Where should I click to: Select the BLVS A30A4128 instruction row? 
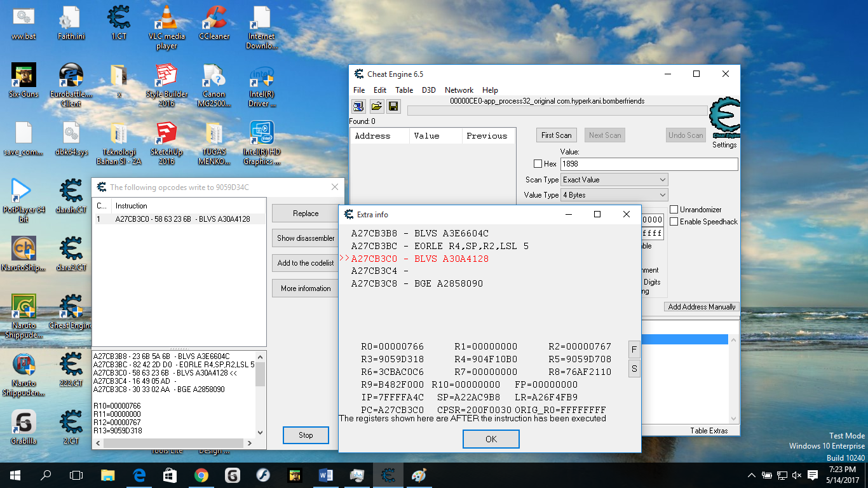click(x=180, y=219)
